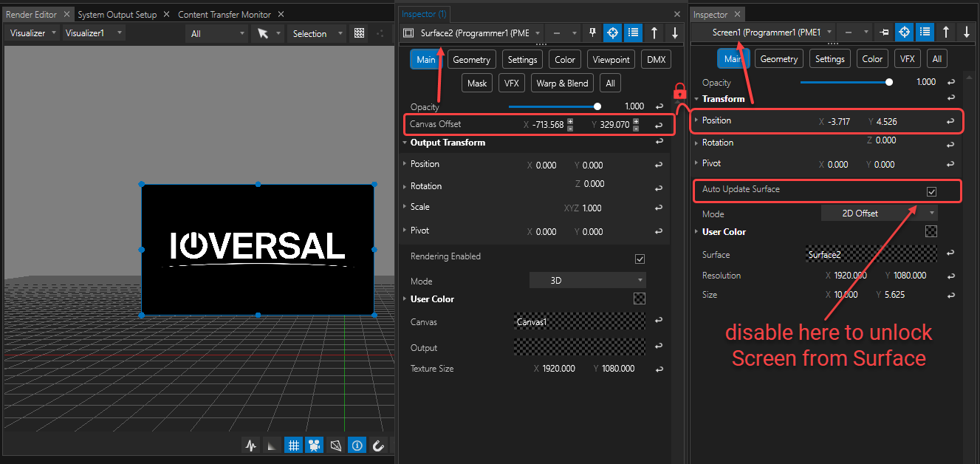Toggle list view icon in Screen1 inspector

tap(925, 33)
